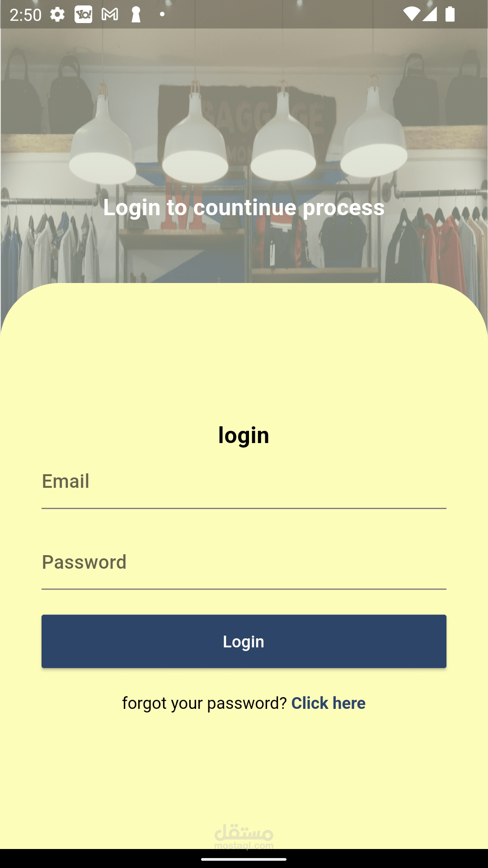Tap the small notification overflow dot
Viewport: 488px width, 868px height.
[162, 14]
